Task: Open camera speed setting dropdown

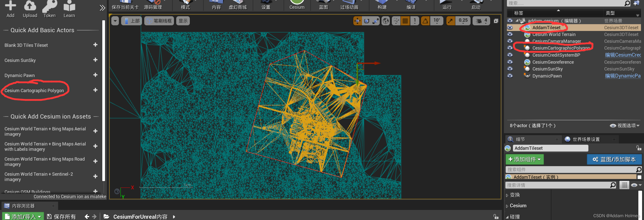Action: (x=481, y=21)
